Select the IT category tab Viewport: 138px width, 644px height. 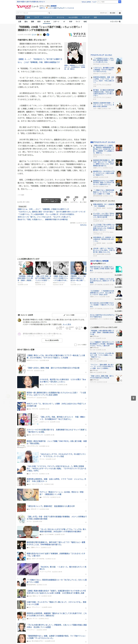(x=64, y=21)
